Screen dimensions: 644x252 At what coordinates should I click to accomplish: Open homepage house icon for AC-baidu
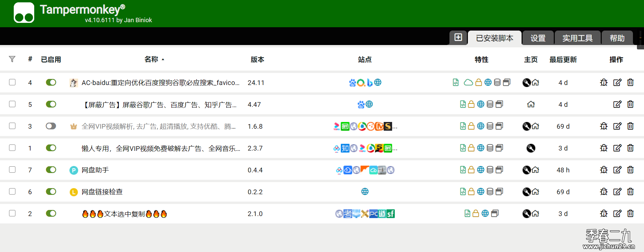click(x=536, y=82)
